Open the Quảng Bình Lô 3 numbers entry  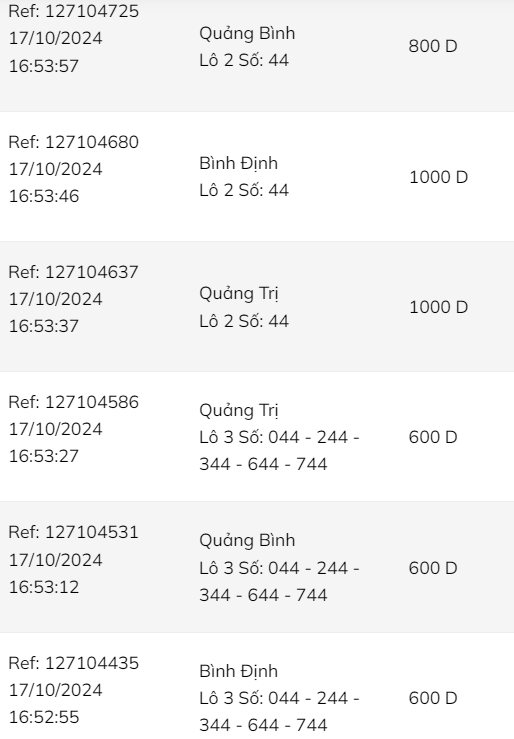click(x=279, y=567)
